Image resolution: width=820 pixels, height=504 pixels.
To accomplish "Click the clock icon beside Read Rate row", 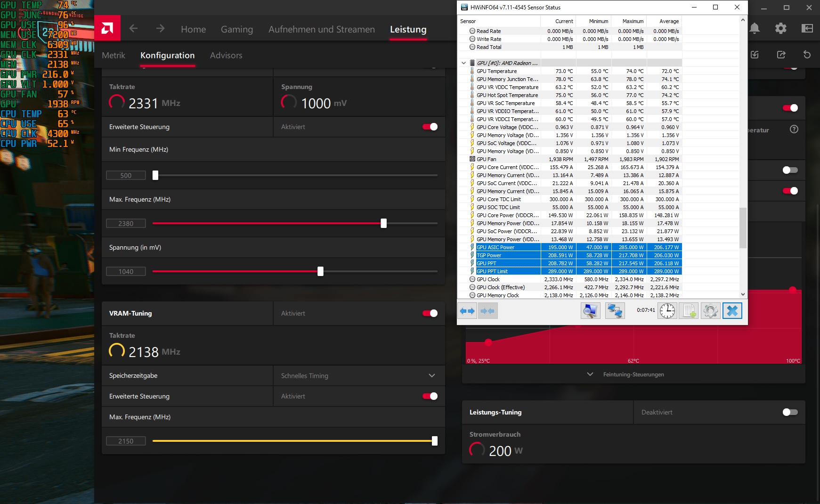I will 472,31.
